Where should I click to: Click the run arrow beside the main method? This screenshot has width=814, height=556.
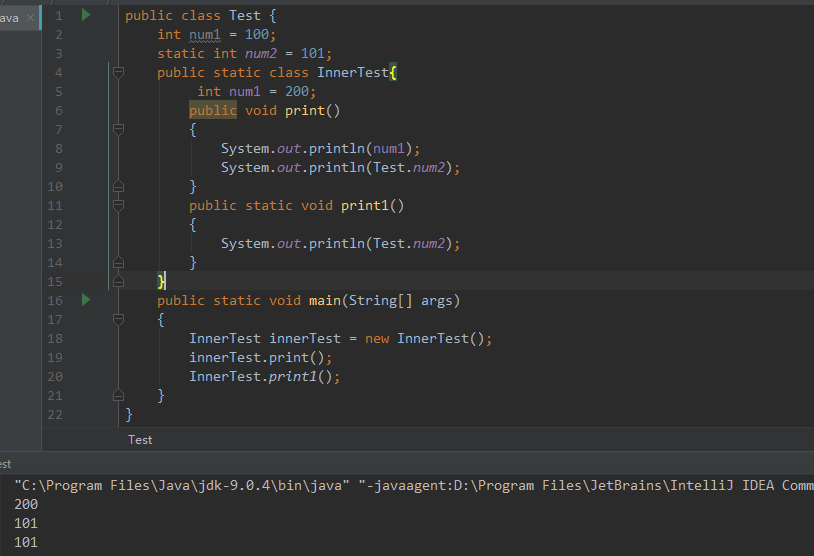click(86, 300)
